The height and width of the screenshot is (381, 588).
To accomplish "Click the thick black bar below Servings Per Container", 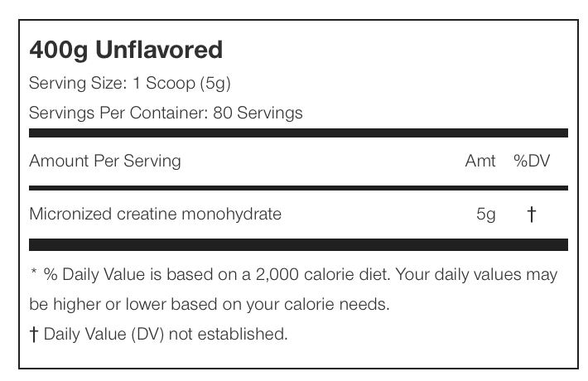I will (x=298, y=133).
